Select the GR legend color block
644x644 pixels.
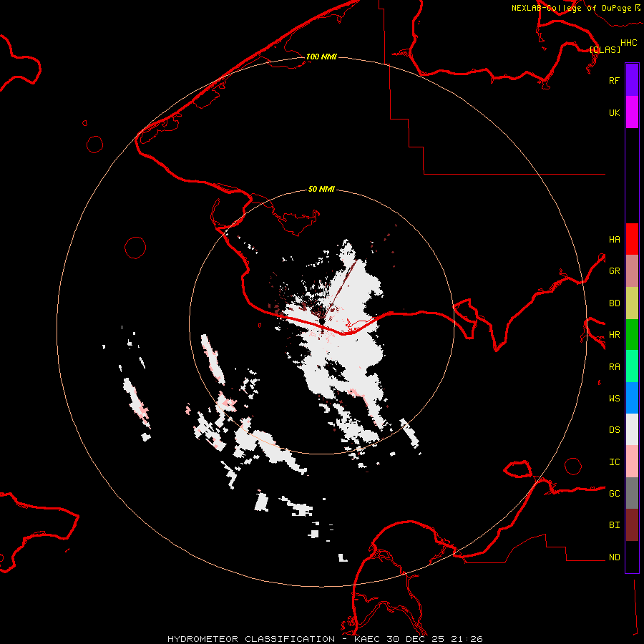point(632,271)
